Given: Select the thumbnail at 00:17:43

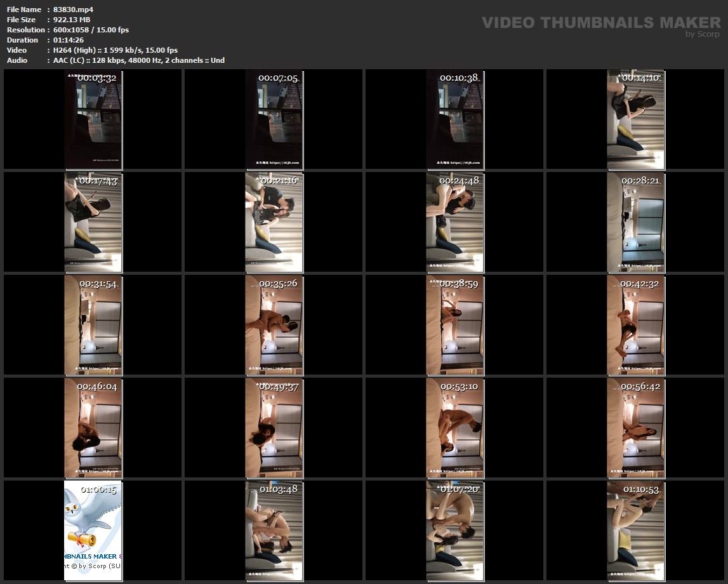Looking at the screenshot, I should 93,222.
